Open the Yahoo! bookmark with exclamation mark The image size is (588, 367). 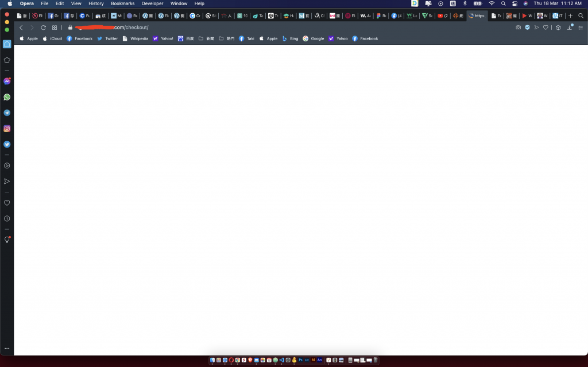[163, 38]
